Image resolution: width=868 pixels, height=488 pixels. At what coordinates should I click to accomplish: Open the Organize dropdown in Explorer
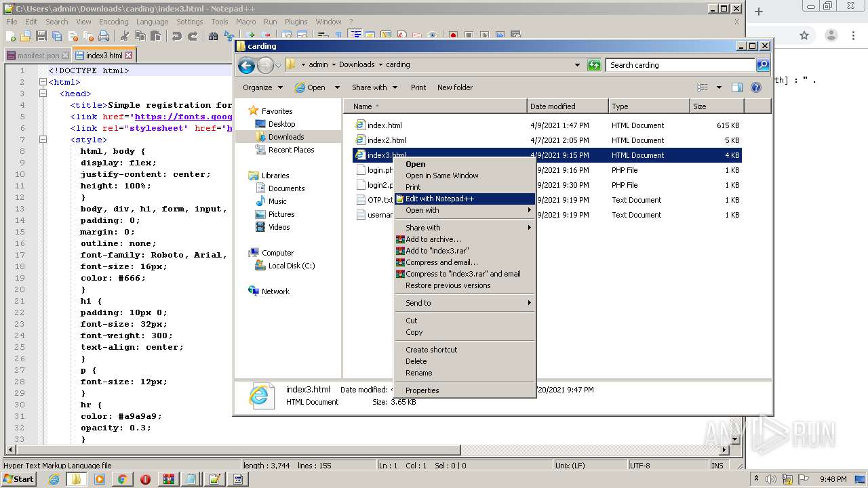(262, 87)
